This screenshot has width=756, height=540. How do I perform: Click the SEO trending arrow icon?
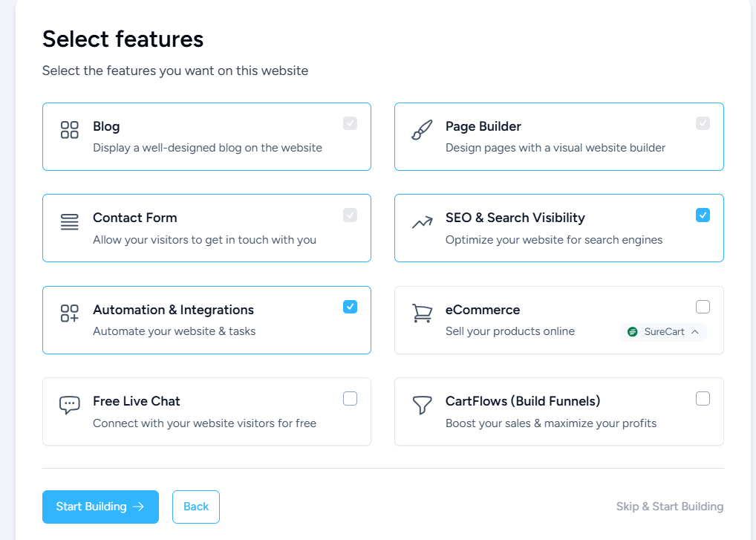pyautogui.click(x=422, y=222)
